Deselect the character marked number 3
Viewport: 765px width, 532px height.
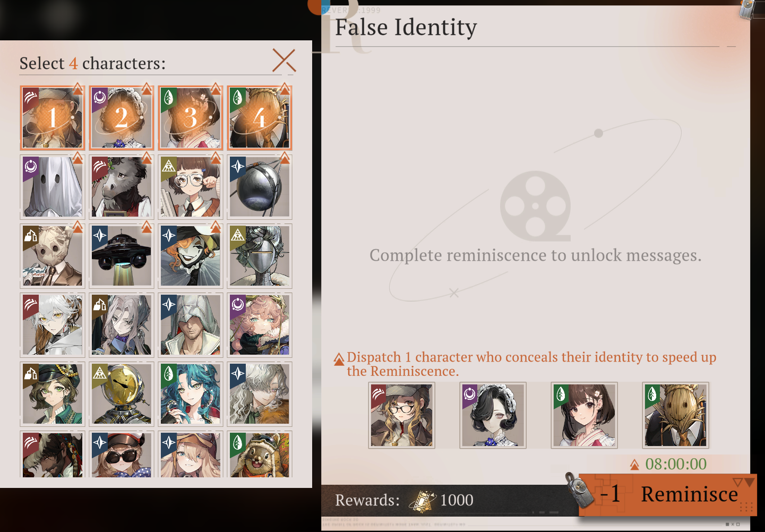[191, 118]
